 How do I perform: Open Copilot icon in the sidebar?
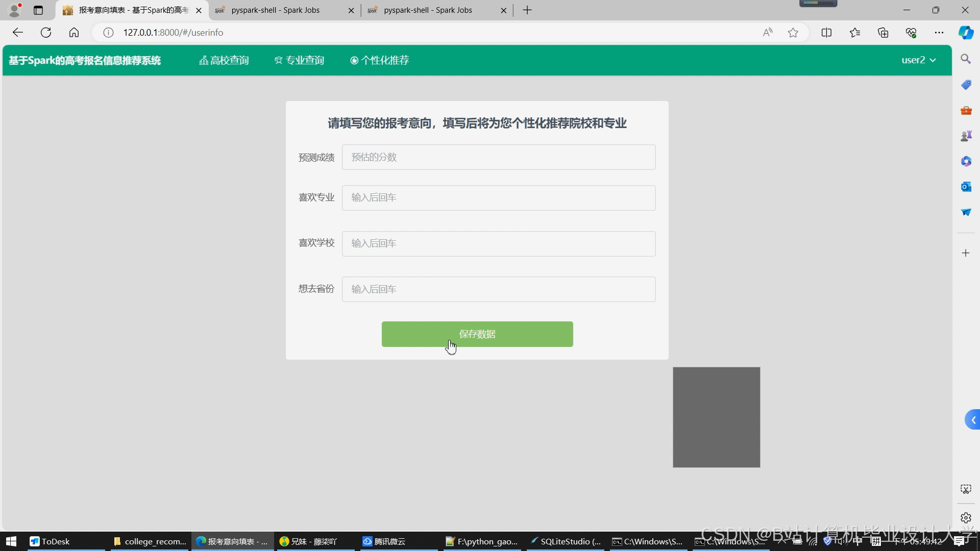(x=966, y=33)
